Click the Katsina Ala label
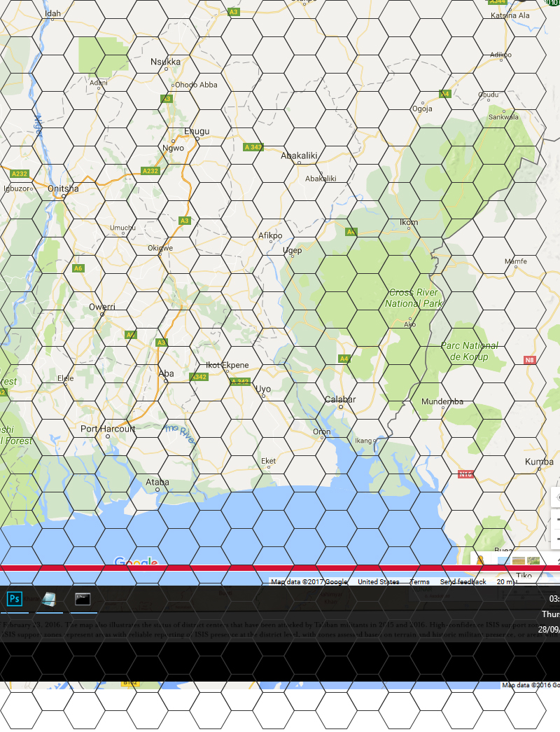 coord(510,15)
